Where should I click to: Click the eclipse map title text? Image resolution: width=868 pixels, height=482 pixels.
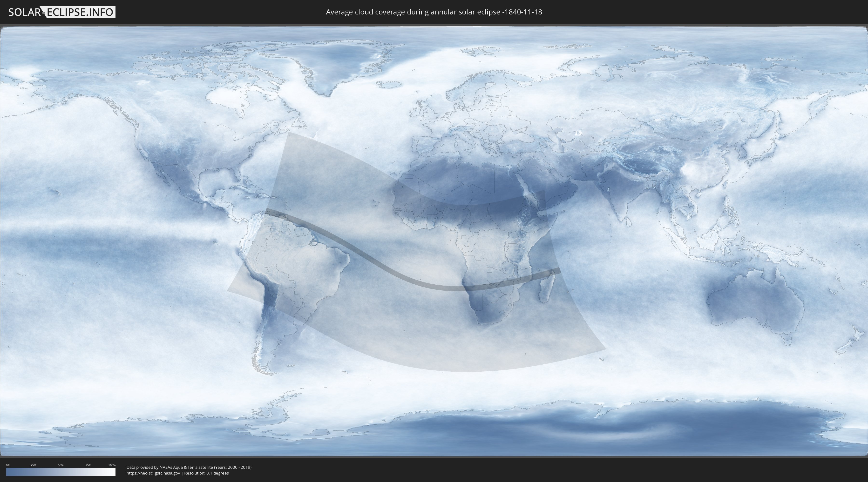[x=434, y=12]
